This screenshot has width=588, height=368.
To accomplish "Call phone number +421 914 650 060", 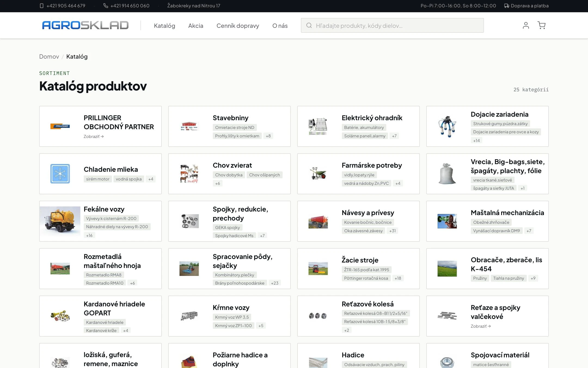I will pos(130,6).
